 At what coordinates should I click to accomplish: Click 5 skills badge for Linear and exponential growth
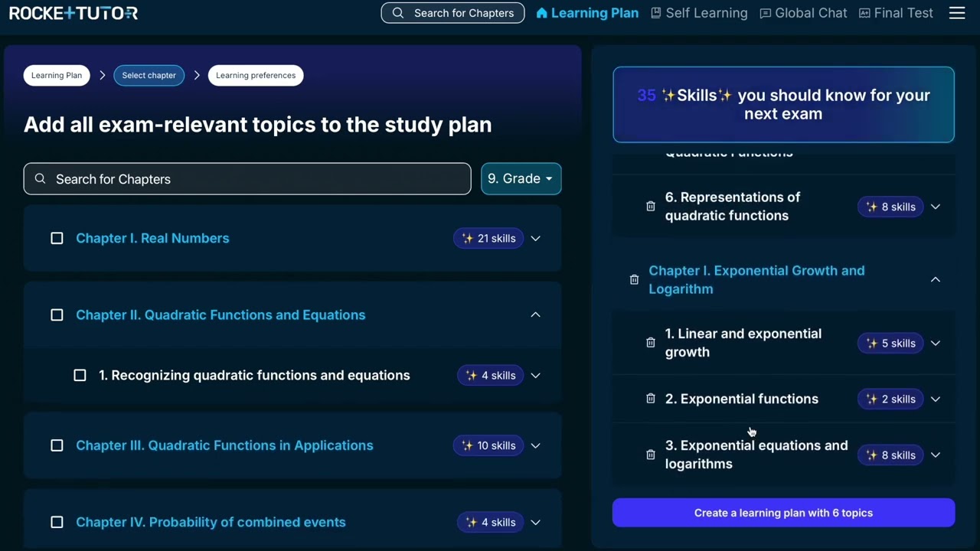coord(890,343)
